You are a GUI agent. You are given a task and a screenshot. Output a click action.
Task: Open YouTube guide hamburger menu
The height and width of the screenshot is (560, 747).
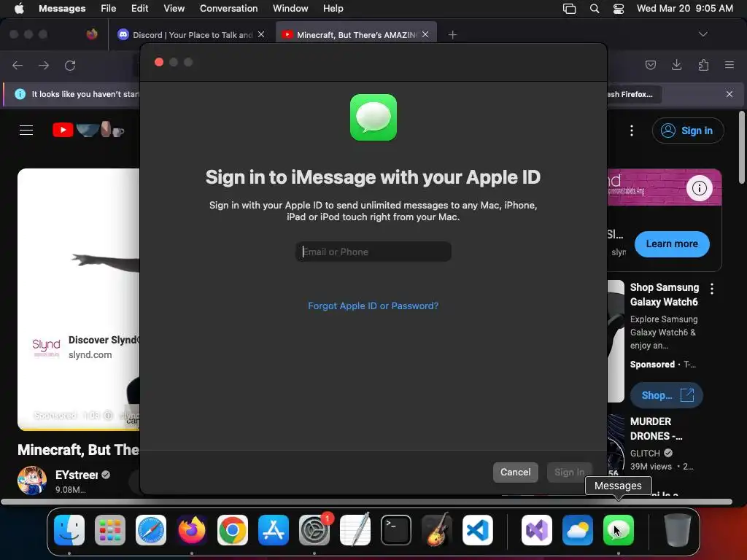tap(26, 130)
